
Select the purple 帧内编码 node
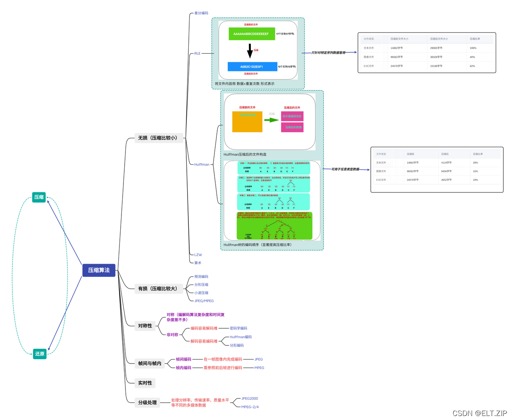(x=184, y=367)
